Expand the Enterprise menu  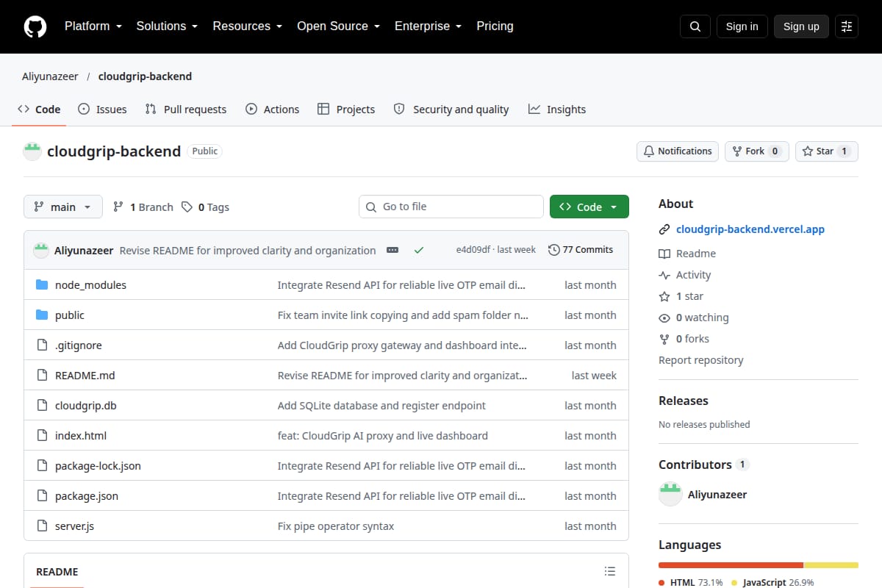[429, 26]
